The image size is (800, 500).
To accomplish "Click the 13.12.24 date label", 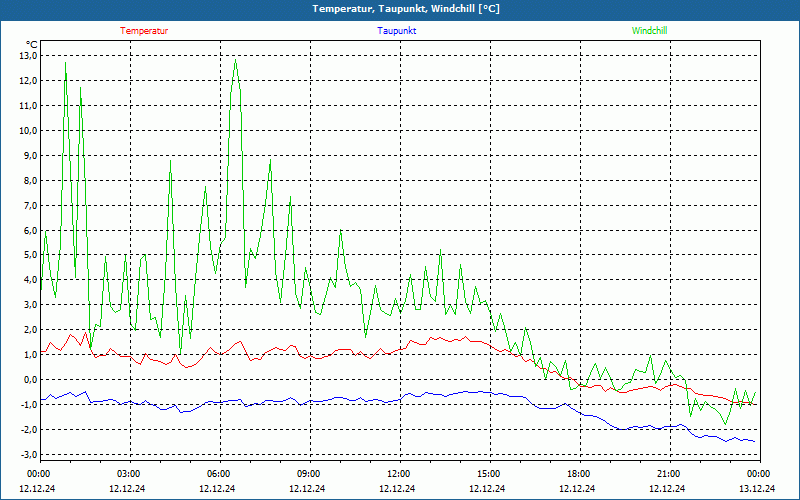I will pos(757,489).
